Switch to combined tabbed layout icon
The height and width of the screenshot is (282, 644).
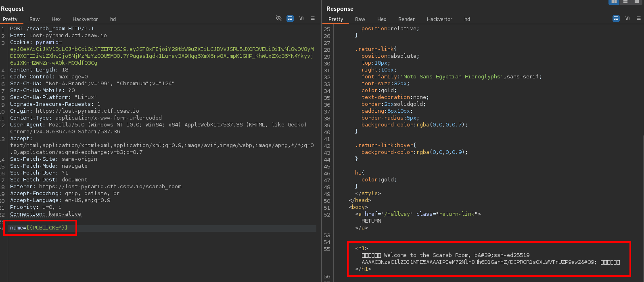[636, 2]
